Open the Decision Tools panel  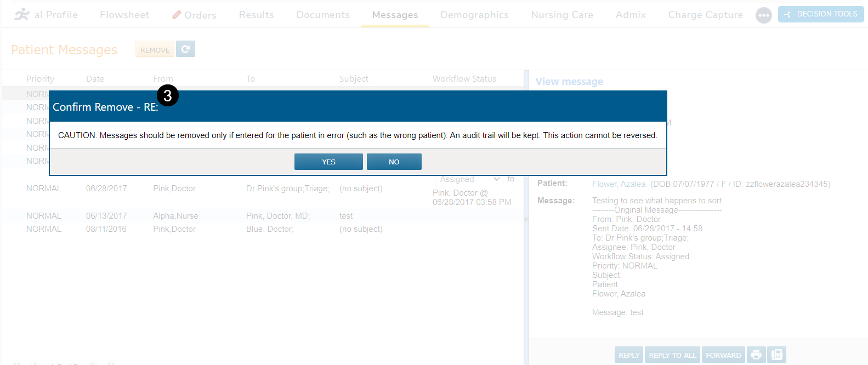click(x=820, y=14)
